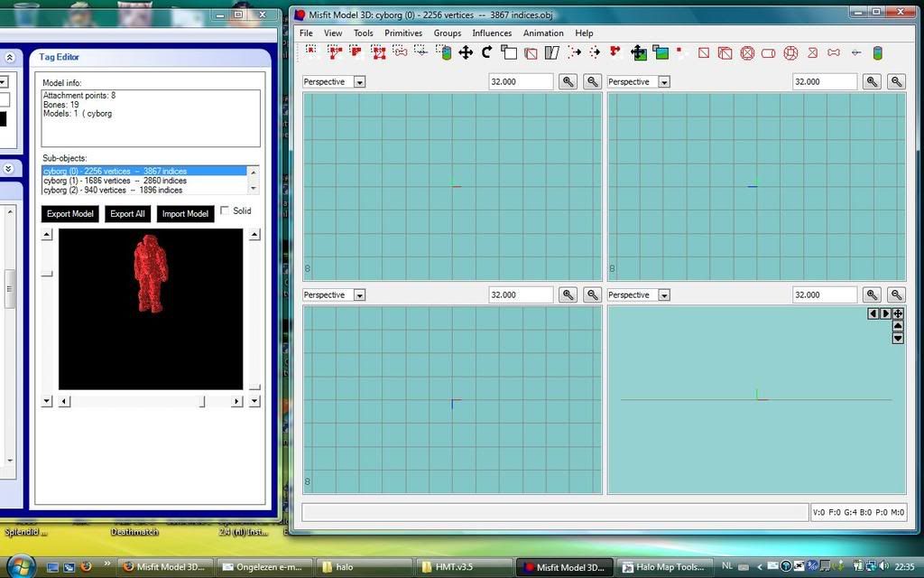Screen dimensions: 924x578
Task: Select the Create Bone Joint tool
Action: pos(834,52)
